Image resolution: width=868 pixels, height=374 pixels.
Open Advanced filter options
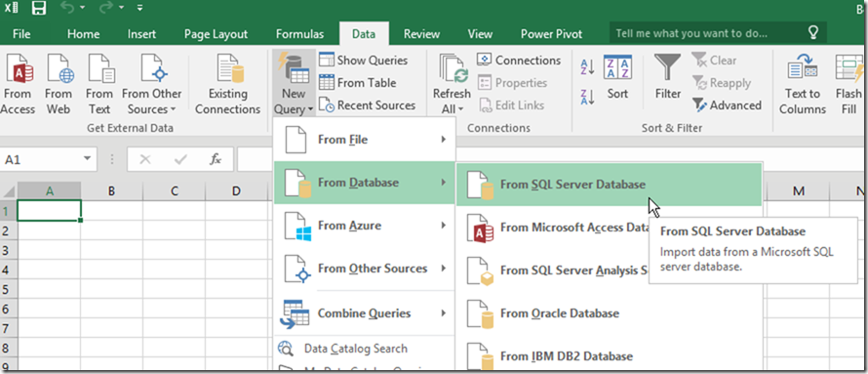pos(727,105)
